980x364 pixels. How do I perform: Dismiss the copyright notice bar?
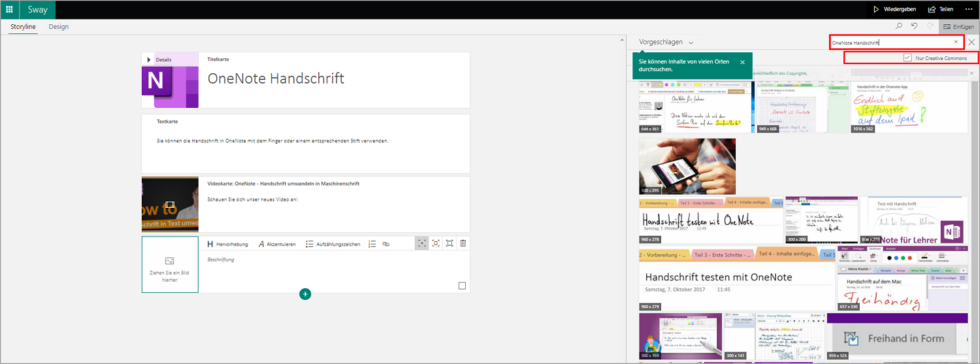(x=971, y=73)
